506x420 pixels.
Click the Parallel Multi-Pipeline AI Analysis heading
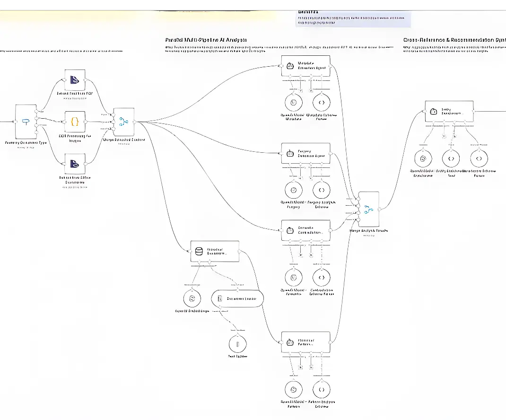(x=205, y=40)
